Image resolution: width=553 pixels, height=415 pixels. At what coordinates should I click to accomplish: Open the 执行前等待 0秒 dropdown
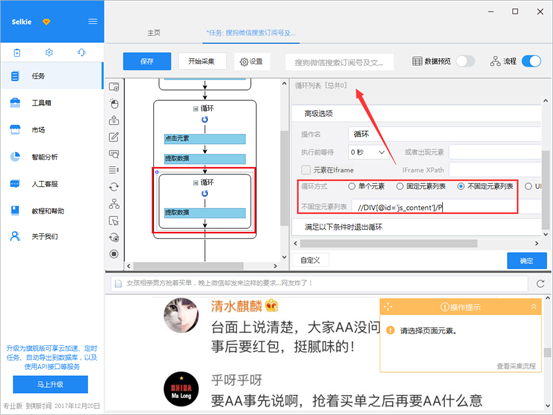point(368,152)
